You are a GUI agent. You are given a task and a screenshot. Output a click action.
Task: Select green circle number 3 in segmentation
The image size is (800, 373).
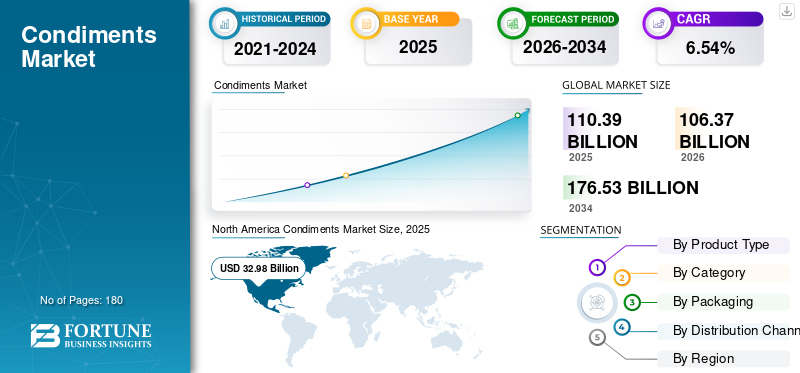[632, 303]
